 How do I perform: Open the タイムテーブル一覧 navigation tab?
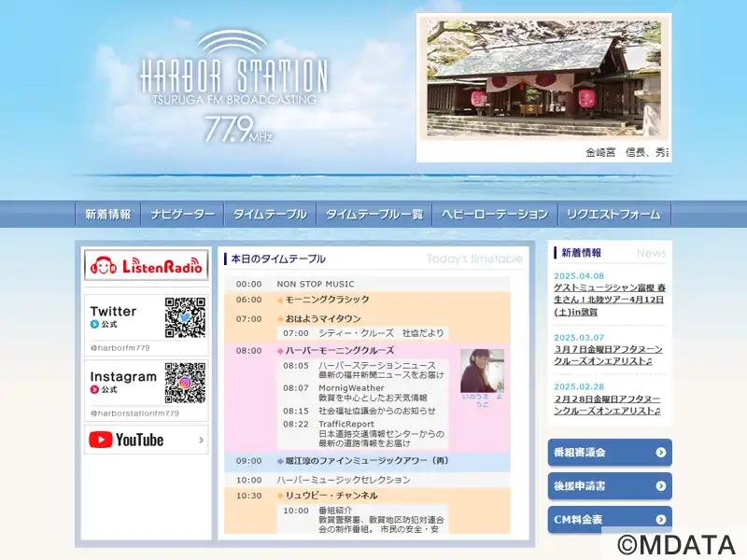[x=374, y=215]
